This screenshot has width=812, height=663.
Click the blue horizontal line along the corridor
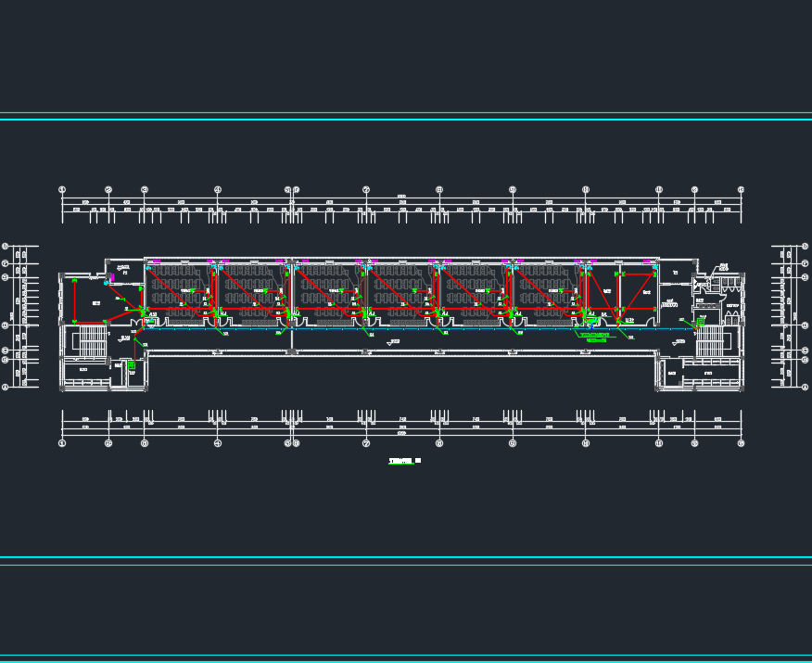[417, 329]
